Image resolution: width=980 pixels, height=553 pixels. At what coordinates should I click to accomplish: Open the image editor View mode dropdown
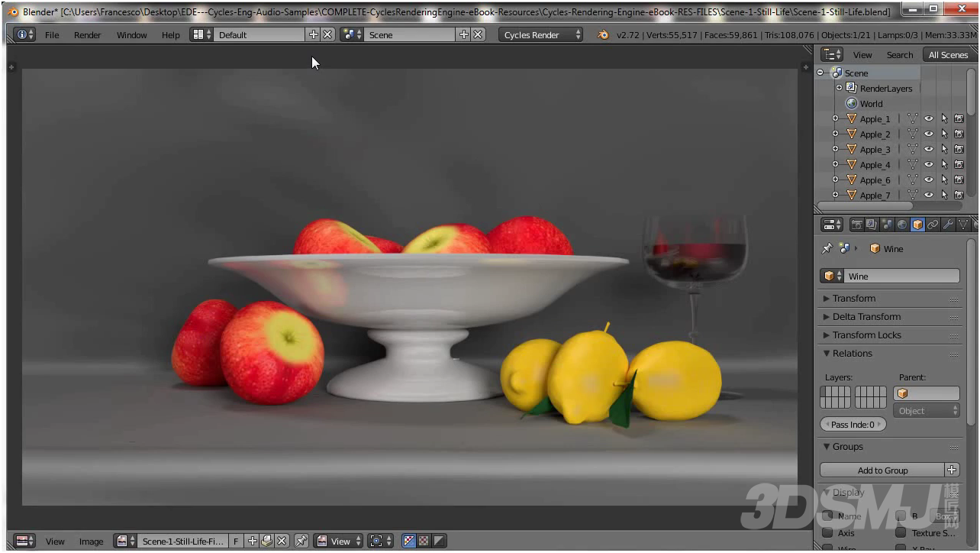pos(340,541)
